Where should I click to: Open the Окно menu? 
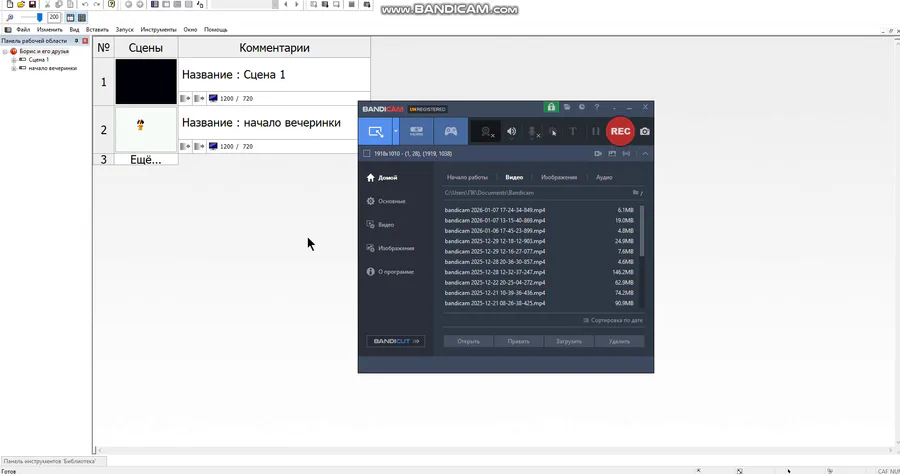[x=190, y=29]
